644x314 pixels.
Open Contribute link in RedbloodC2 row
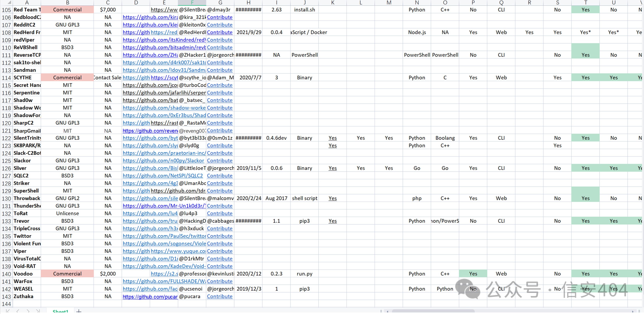(220, 17)
